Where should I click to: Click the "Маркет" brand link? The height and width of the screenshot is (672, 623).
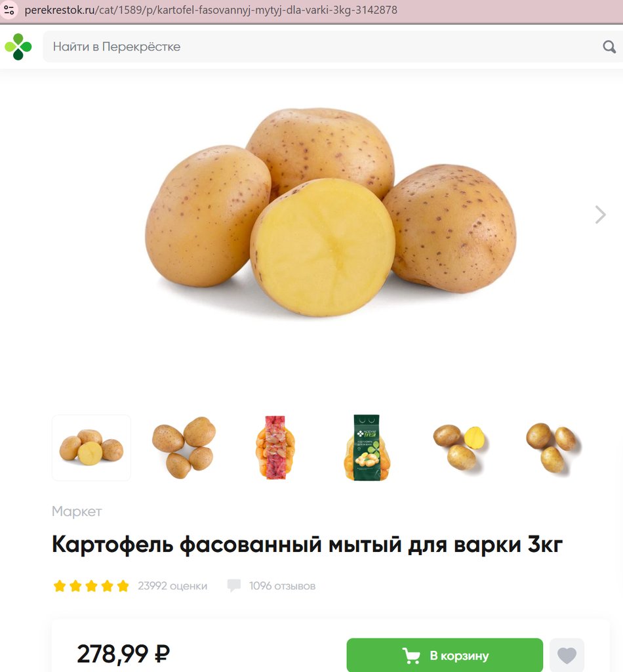[77, 511]
